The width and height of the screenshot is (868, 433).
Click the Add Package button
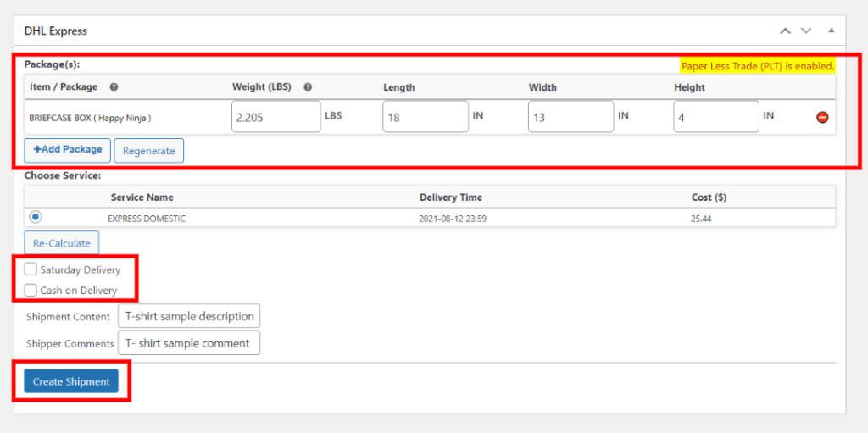pos(68,150)
